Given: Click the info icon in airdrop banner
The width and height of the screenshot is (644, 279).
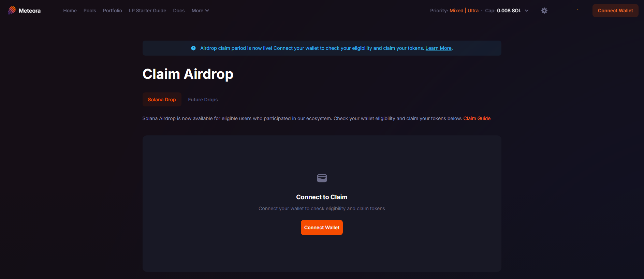Looking at the screenshot, I should tap(193, 48).
